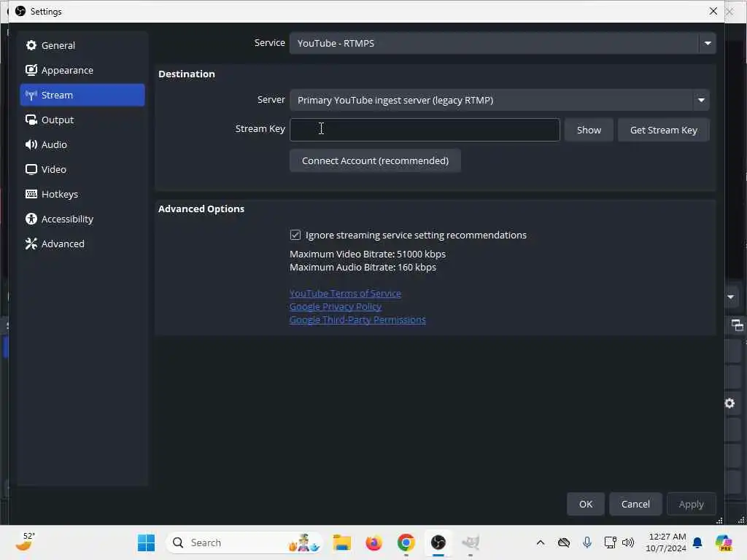The image size is (747, 560).
Task: Click the taskbar Search box
Action: click(244, 542)
